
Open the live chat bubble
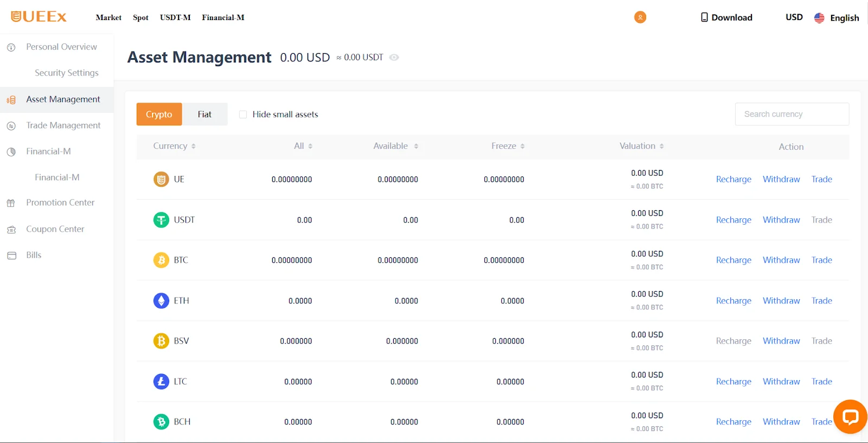(x=850, y=417)
